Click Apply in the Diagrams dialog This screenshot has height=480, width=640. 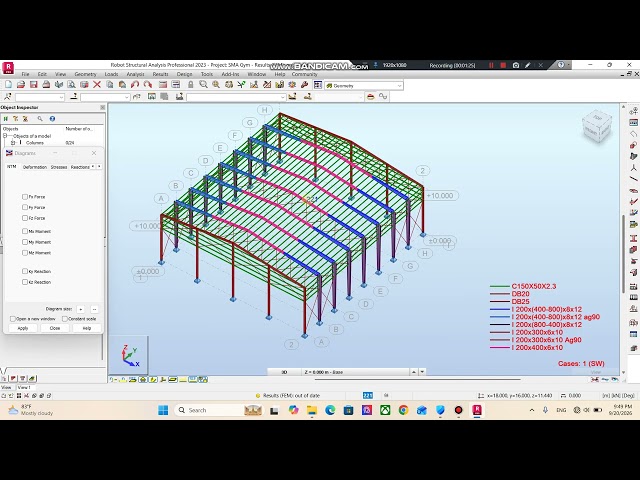click(23, 328)
